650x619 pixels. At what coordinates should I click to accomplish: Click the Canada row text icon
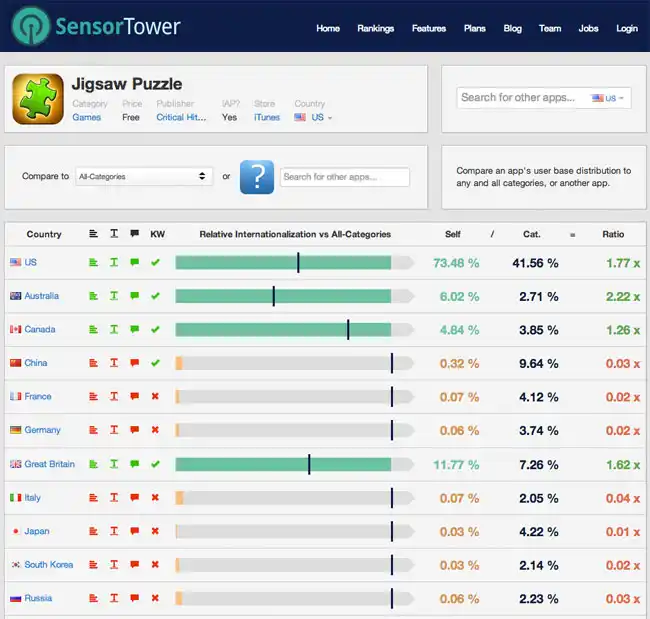(x=114, y=330)
